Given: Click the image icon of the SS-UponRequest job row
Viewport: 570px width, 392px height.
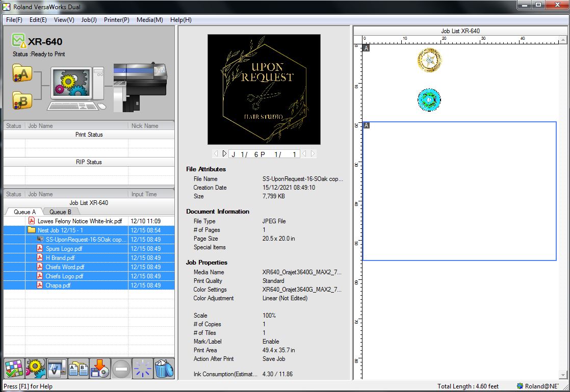Looking at the screenshot, I should (x=40, y=239).
